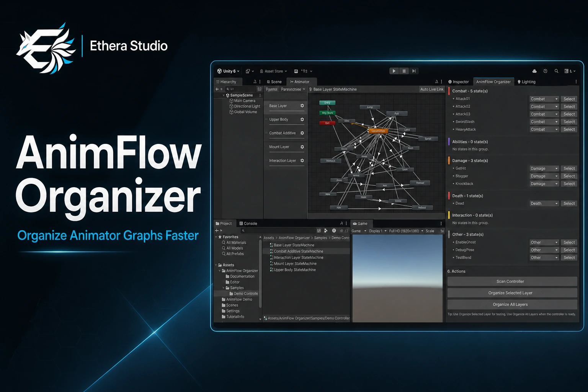Switch to the Lighting tab
Viewport: 588px width, 392px height.
pyautogui.click(x=526, y=82)
